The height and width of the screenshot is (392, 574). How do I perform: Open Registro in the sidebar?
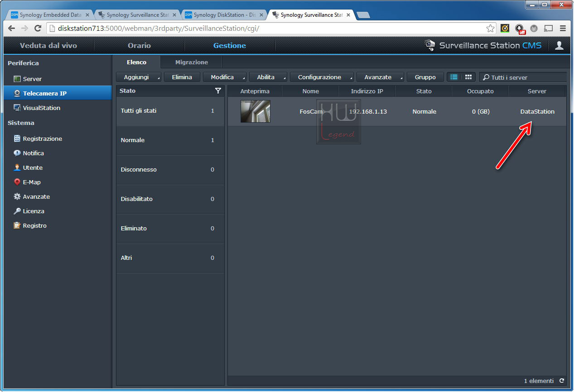[58, 225]
